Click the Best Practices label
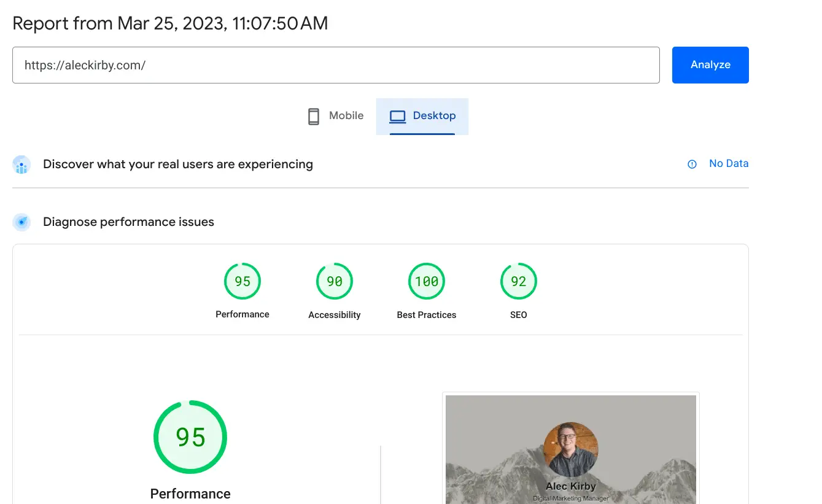Image resolution: width=822 pixels, height=504 pixels. click(427, 315)
